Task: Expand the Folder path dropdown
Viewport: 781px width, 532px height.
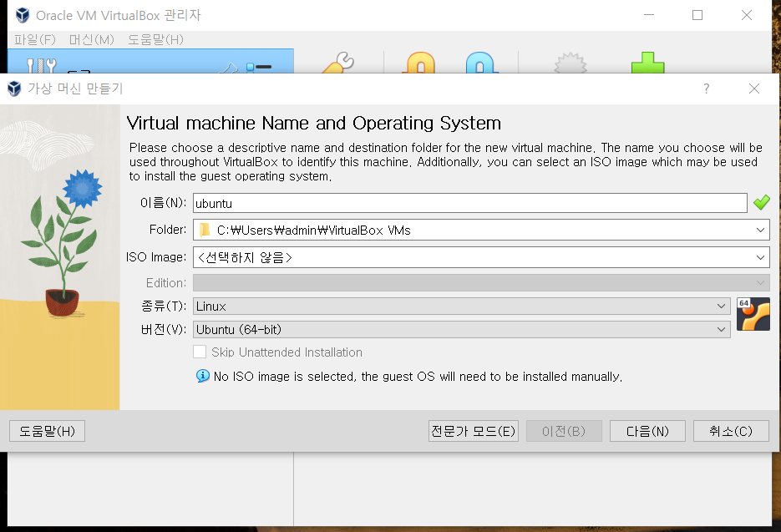Action: click(760, 230)
